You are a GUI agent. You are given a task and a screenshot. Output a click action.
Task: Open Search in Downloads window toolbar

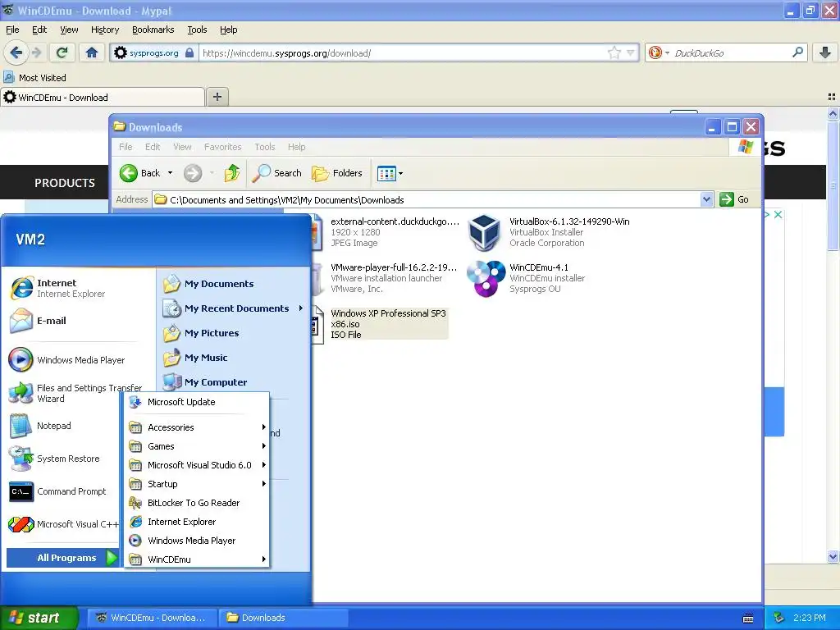tap(277, 173)
